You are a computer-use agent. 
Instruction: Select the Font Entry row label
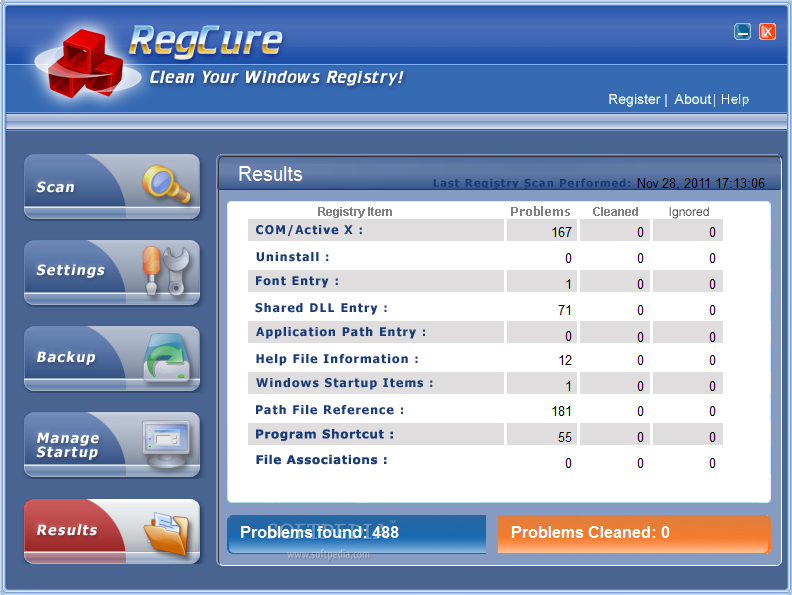pyautogui.click(x=296, y=281)
